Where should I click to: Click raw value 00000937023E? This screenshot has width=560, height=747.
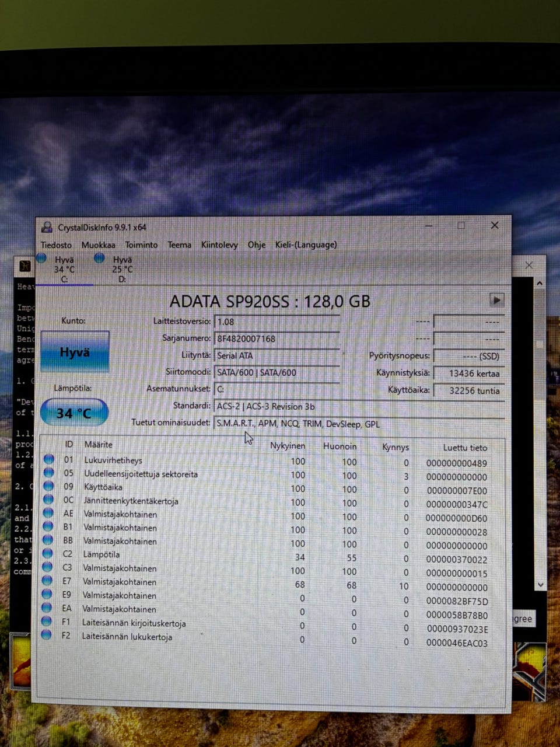click(x=457, y=629)
